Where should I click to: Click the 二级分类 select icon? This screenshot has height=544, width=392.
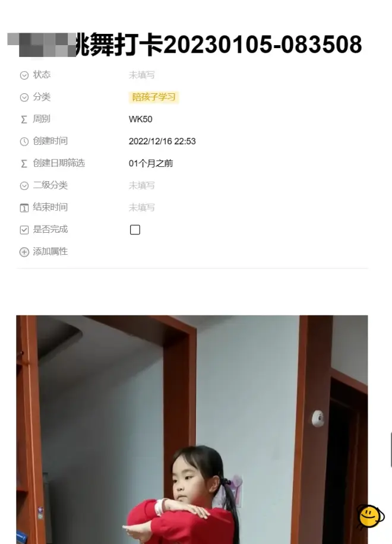[x=24, y=186]
